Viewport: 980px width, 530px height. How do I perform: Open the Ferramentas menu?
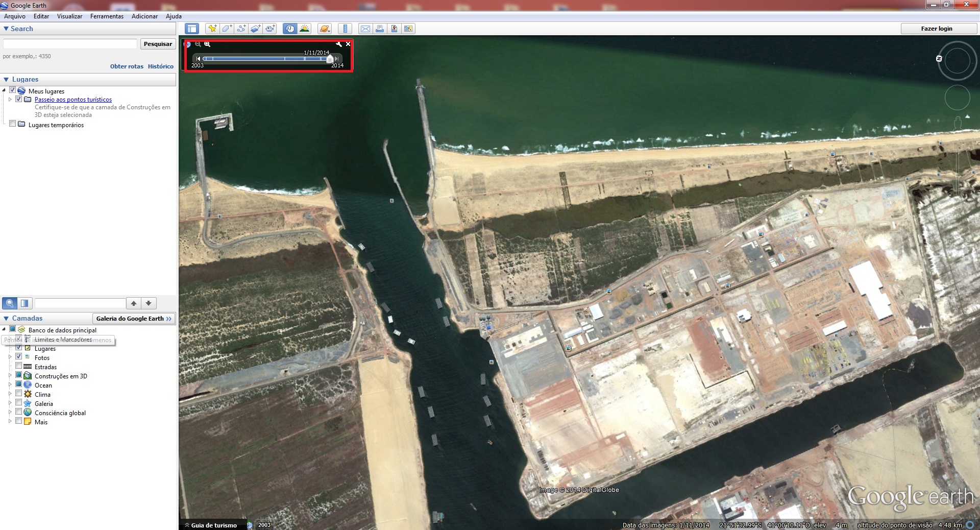[107, 16]
